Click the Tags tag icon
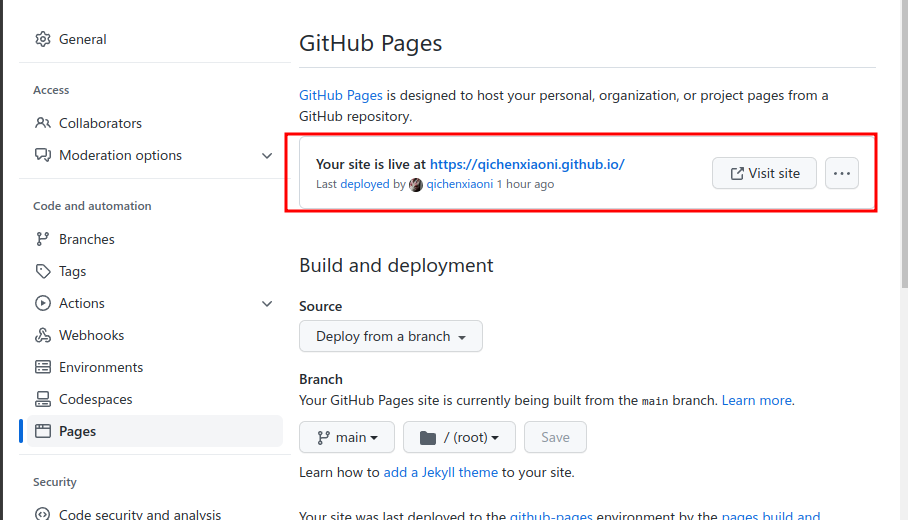Image resolution: width=908 pixels, height=520 pixels. point(42,271)
